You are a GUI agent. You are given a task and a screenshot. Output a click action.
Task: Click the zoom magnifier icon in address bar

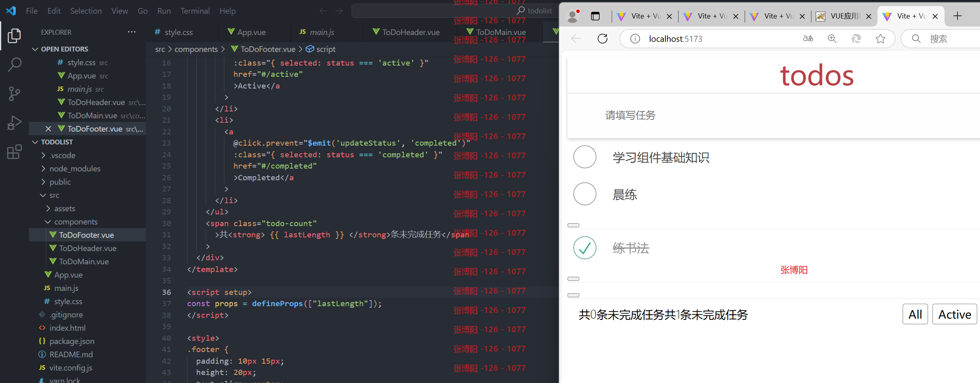click(832, 39)
